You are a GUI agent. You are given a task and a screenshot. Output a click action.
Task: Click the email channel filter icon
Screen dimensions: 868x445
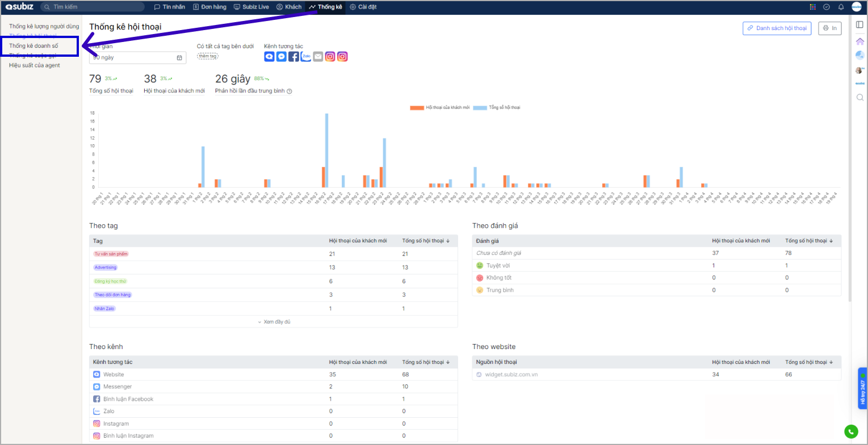[x=318, y=57]
